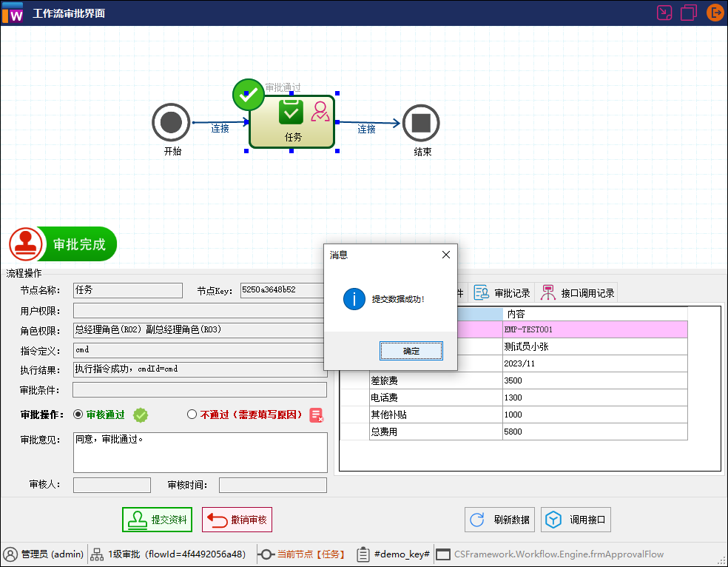This screenshot has width=728, height=567.
Task: Click red reject-note icon beside 不通过
Action: (x=317, y=415)
